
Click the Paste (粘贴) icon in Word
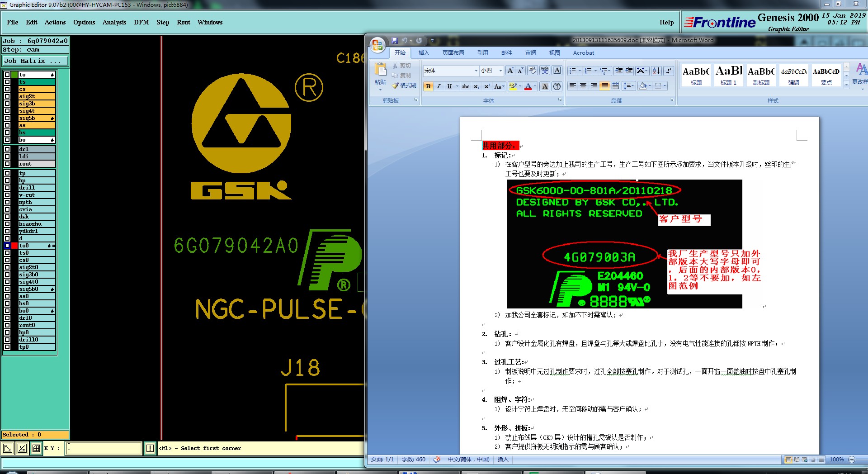click(380, 70)
